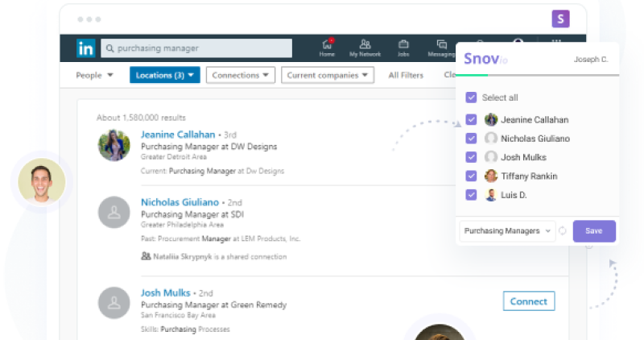Click 'Purchasing Manager at Green Remedy' text
The height and width of the screenshot is (340, 644).
[213, 305]
